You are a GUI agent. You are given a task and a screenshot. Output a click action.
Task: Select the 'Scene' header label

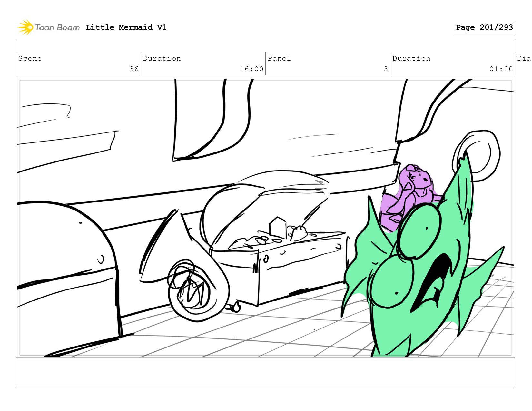point(30,58)
